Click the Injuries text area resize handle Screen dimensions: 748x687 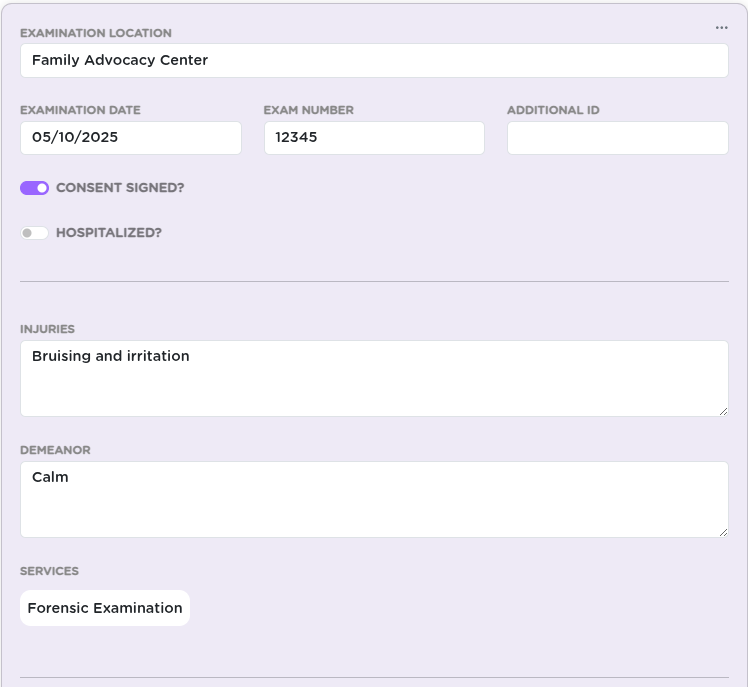(x=723, y=411)
